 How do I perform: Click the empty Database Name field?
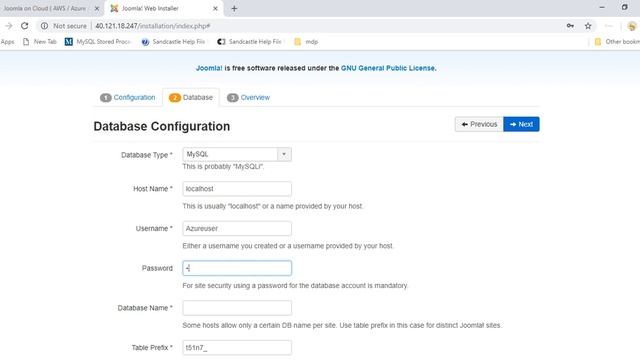coord(237,308)
